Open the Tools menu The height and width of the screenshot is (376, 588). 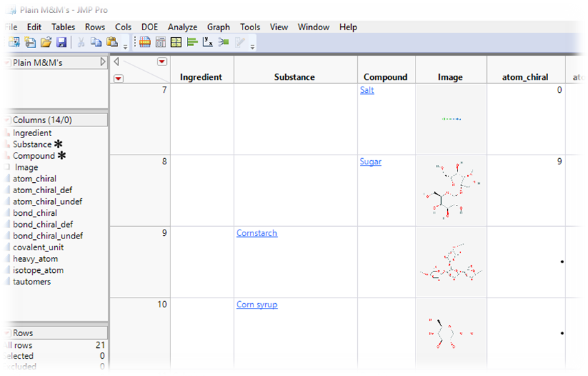250,27
